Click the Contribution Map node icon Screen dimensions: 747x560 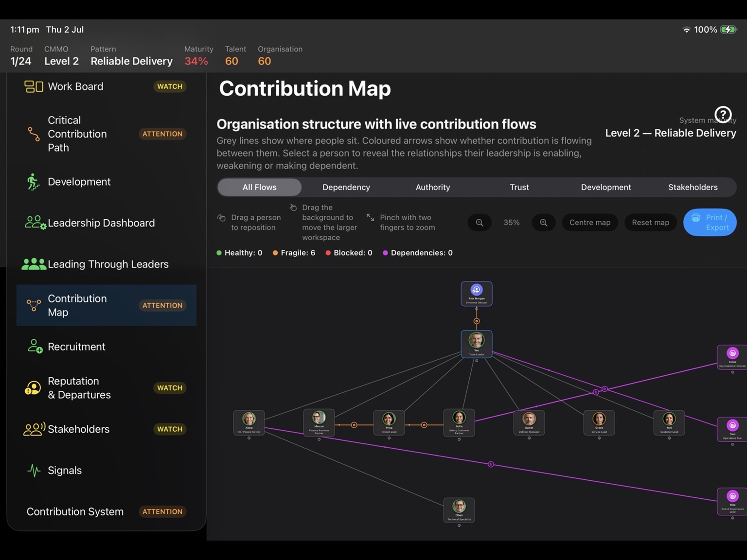click(x=34, y=305)
